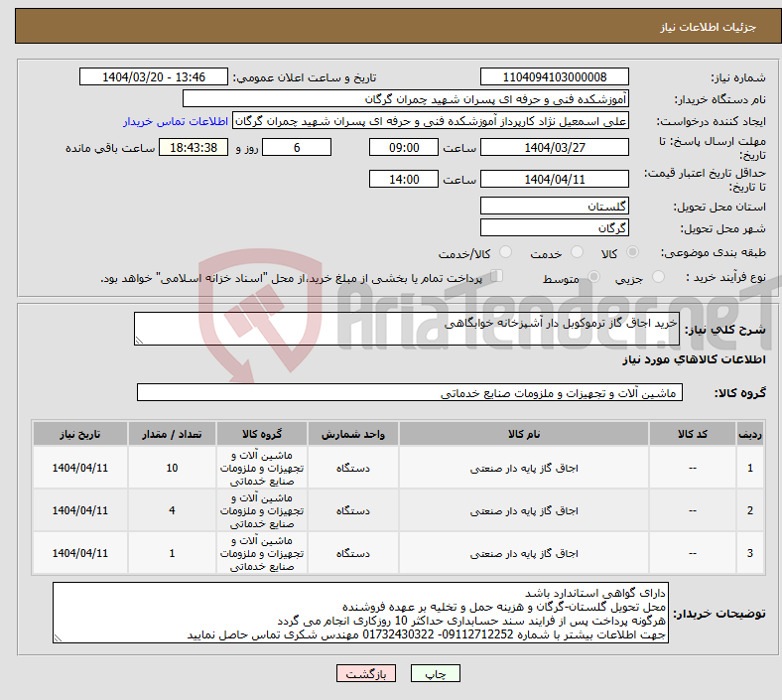
Task: Click the ردیف column header
Action: pyautogui.click(x=749, y=434)
